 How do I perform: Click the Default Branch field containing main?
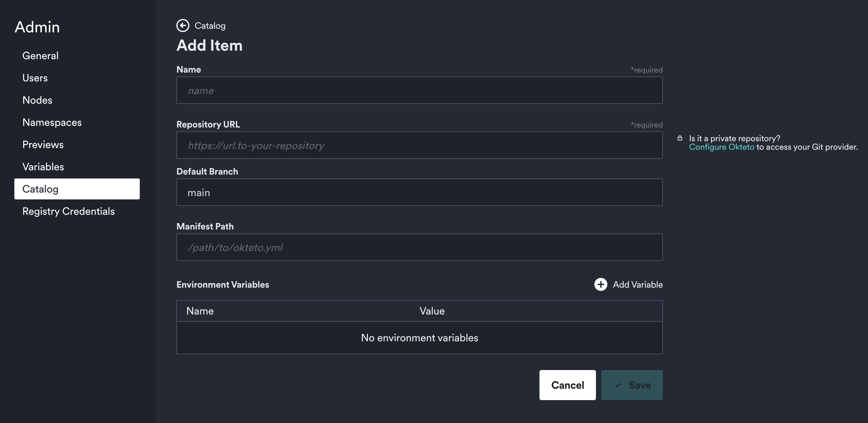[420, 192]
